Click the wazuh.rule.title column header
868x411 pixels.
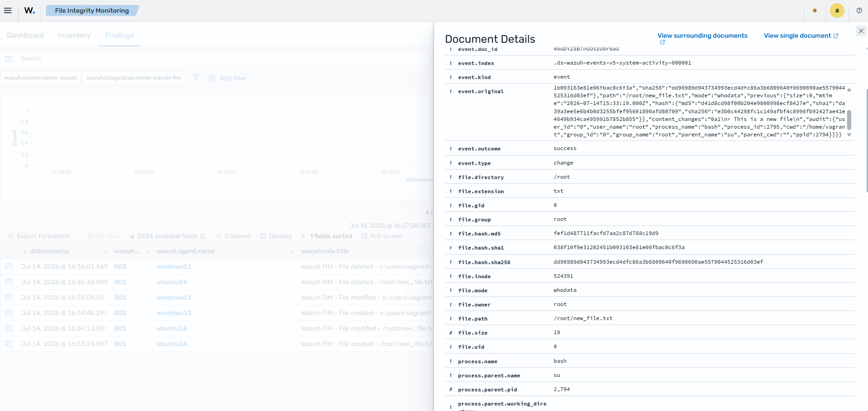tap(325, 251)
